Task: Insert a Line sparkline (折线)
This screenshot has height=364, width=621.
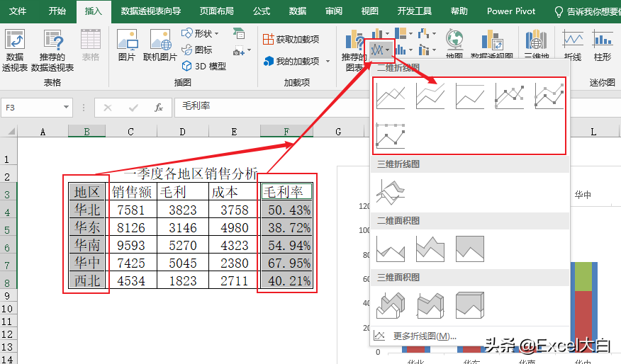Action: point(573,45)
